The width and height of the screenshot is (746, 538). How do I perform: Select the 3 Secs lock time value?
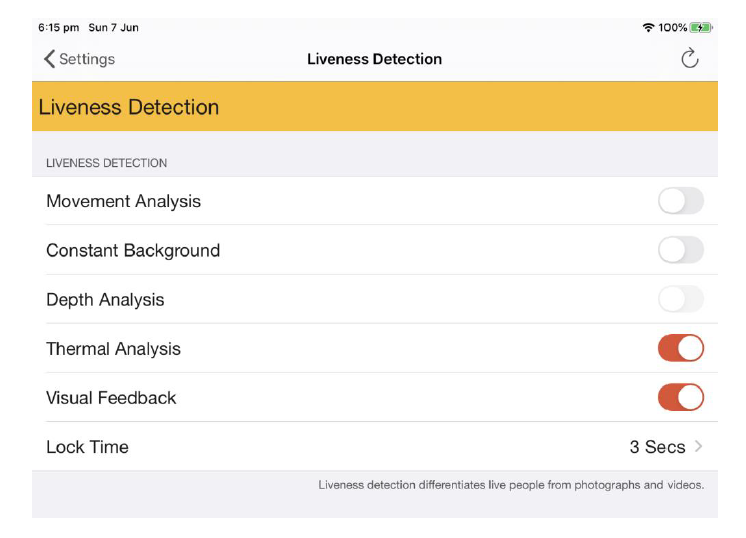[x=657, y=447]
